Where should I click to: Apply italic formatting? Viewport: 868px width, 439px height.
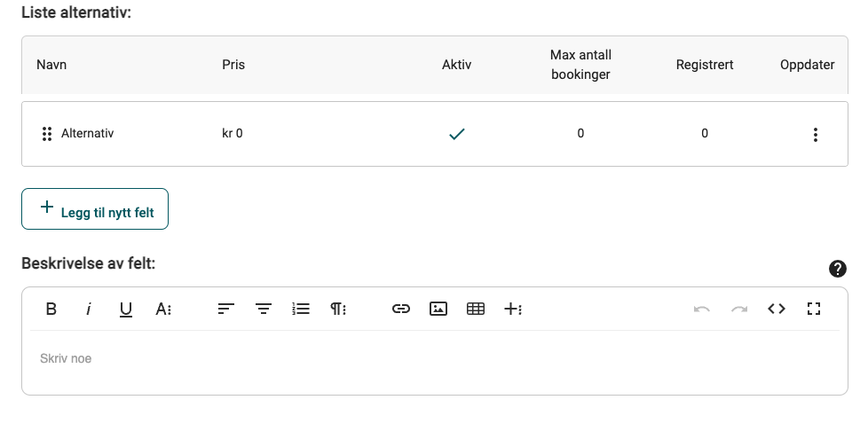[x=89, y=309]
